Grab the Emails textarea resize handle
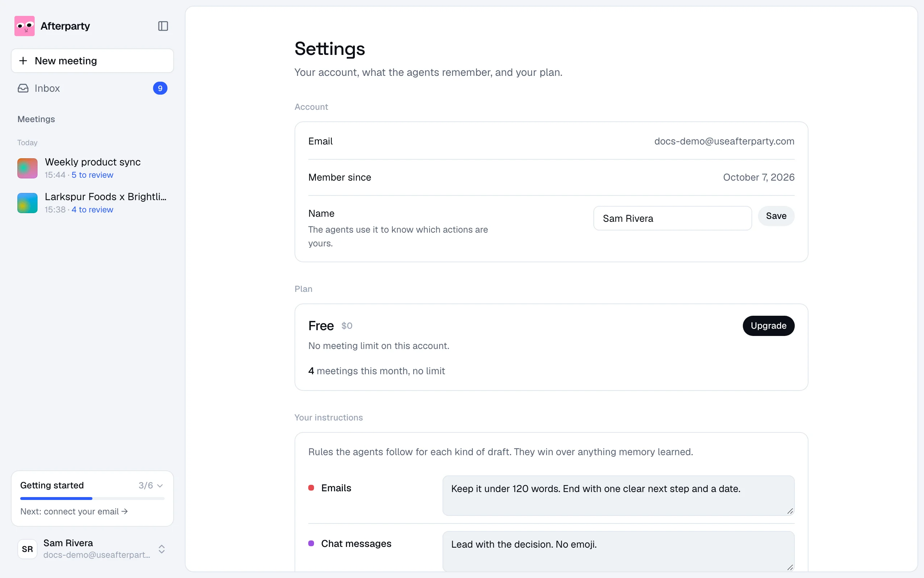 point(790,511)
